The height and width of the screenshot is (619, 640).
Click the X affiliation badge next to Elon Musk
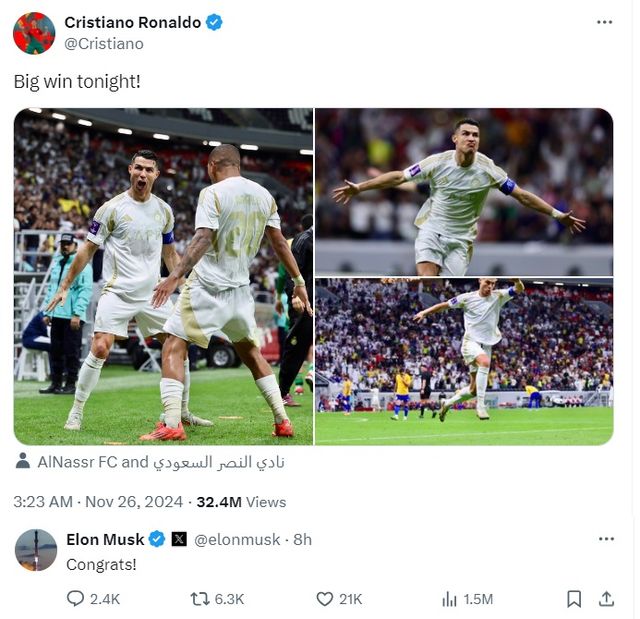click(179, 539)
